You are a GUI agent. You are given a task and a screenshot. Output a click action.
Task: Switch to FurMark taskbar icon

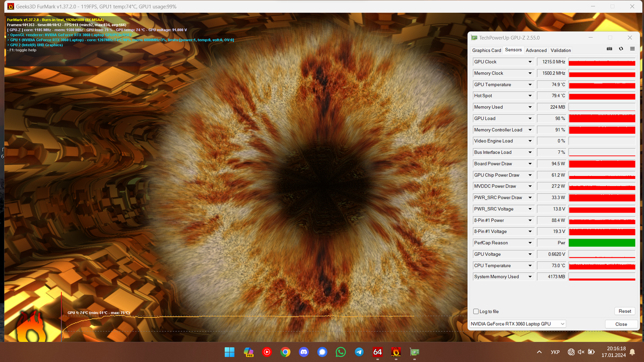[396, 352]
